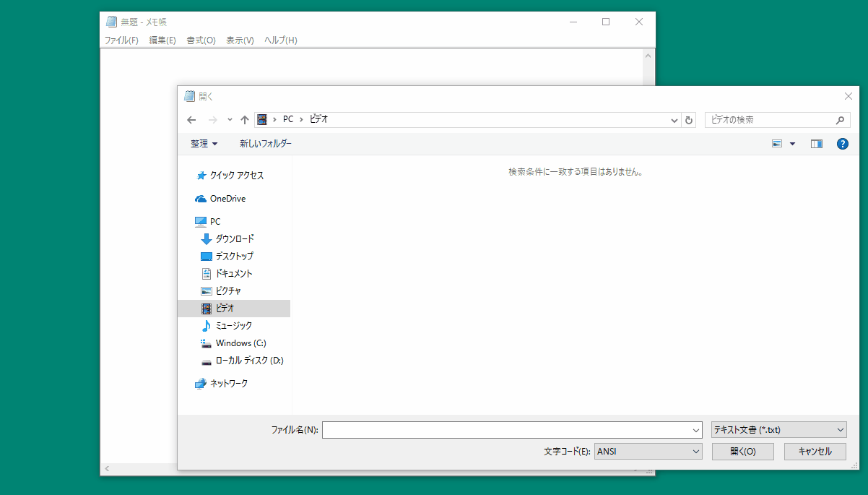Click the ネットワーク icon
868x495 pixels.
tap(201, 384)
